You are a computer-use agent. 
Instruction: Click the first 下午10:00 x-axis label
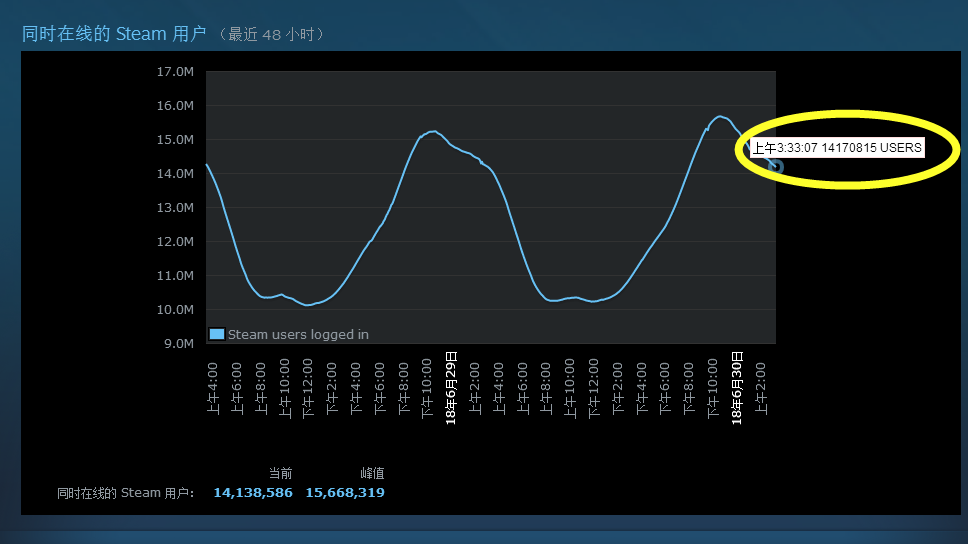click(x=427, y=388)
